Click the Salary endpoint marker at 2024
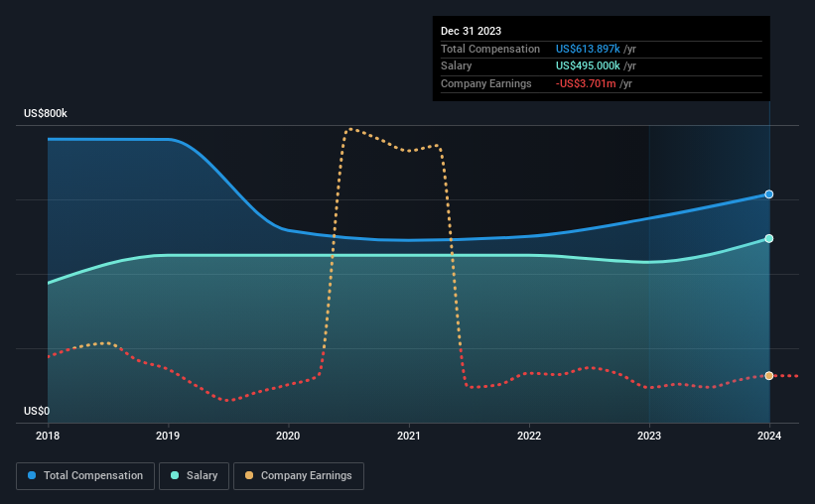The image size is (815, 504). click(768, 238)
